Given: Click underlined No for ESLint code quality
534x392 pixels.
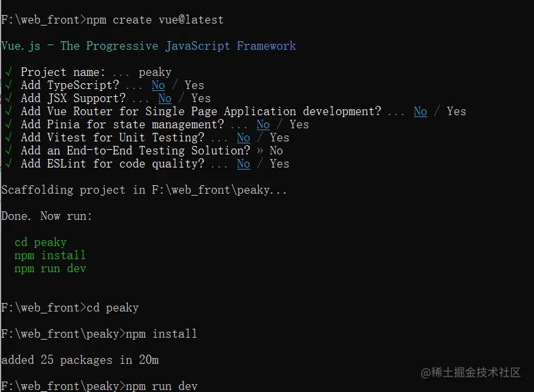Looking at the screenshot, I should (243, 164).
